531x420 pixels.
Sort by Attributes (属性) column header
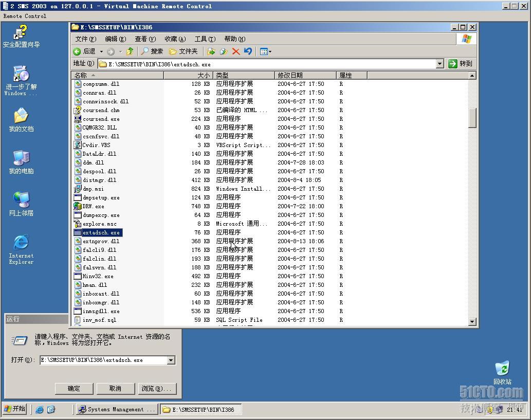coord(352,75)
